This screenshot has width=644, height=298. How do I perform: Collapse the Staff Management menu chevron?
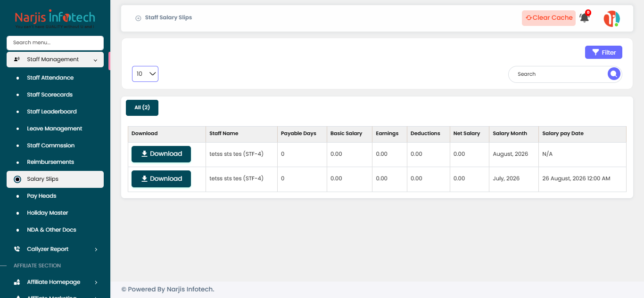click(x=95, y=60)
